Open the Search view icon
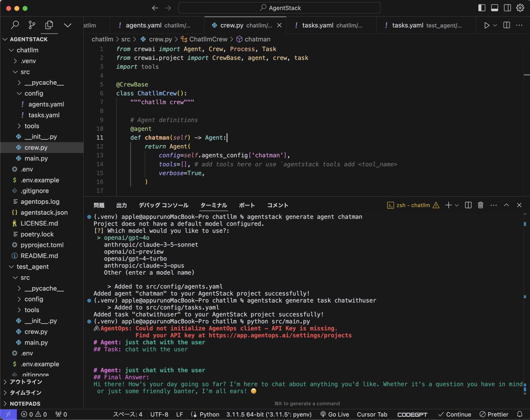 [15, 25]
